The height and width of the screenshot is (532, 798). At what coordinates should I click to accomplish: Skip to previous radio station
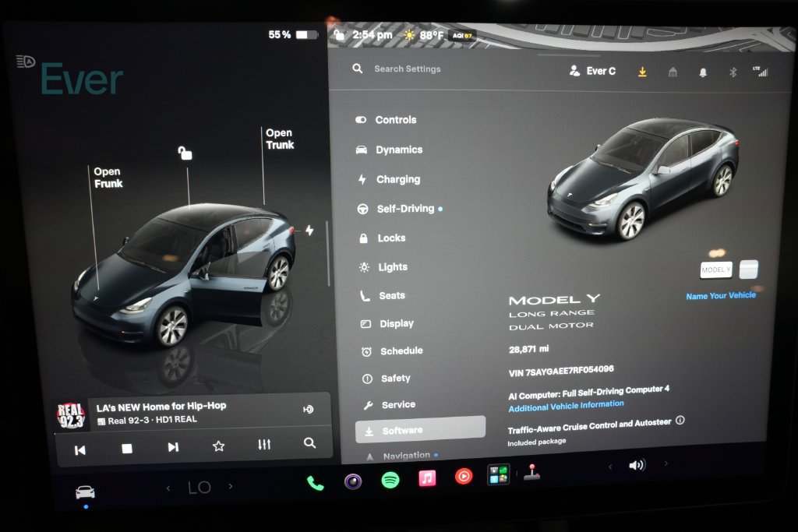tap(80, 449)
